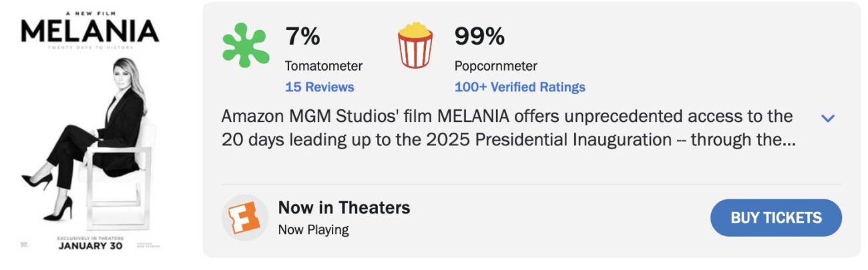868x270 pixels.
Task: Select the Tomatometer label text
Action: coord(323,66)
